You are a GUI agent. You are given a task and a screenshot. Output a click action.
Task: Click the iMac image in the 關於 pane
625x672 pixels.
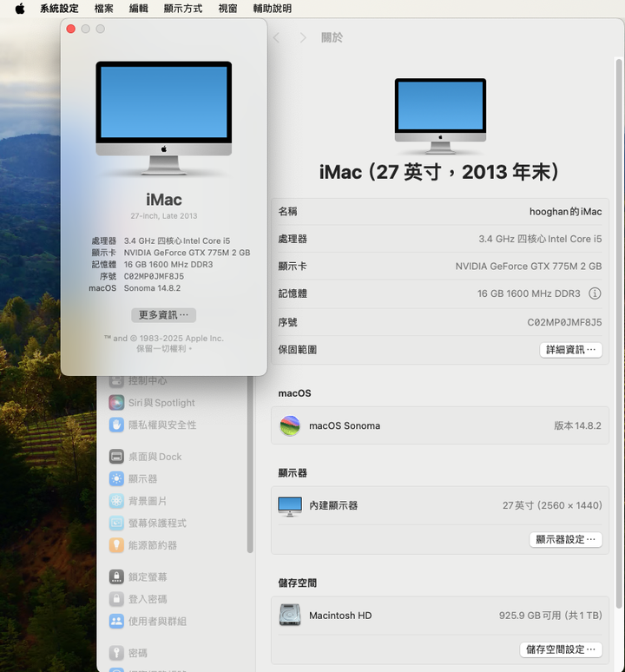point(440,115)
